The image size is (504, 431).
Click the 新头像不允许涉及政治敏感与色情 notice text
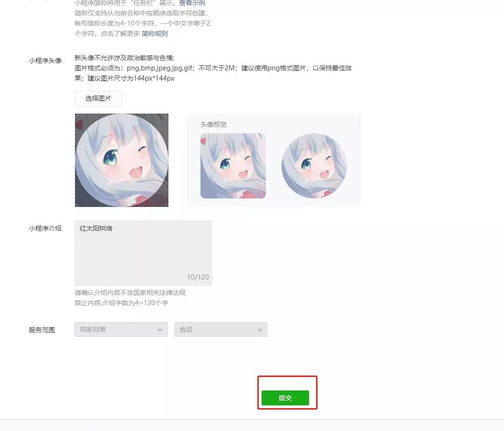tap(124, 58)
